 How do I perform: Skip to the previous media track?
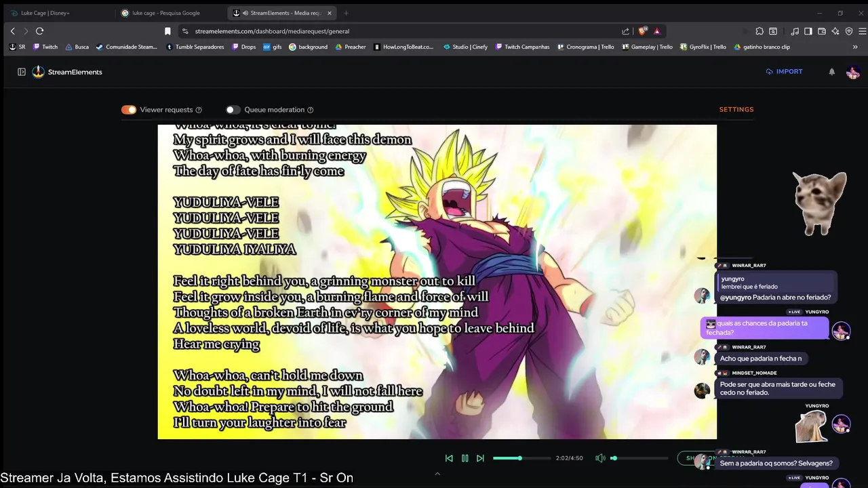click(449, 458)
